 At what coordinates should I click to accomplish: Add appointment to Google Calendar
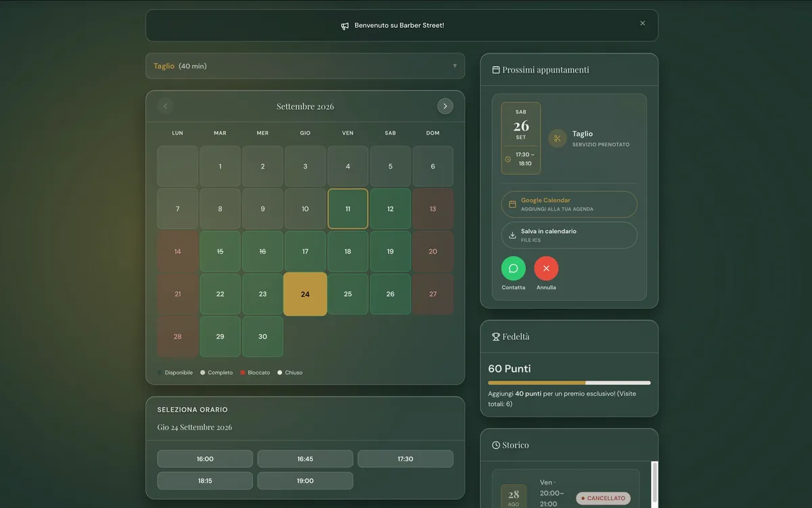point(569,204)
